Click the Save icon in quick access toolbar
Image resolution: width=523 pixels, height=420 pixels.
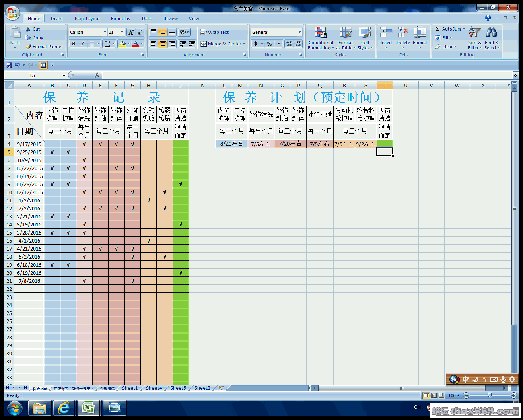9,65
